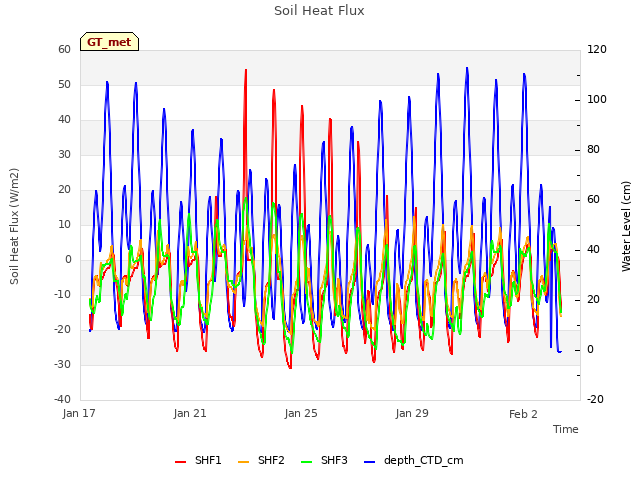Click the Water Level (cm) axis title
Screen dimensions: 640x480
point(626,226)
